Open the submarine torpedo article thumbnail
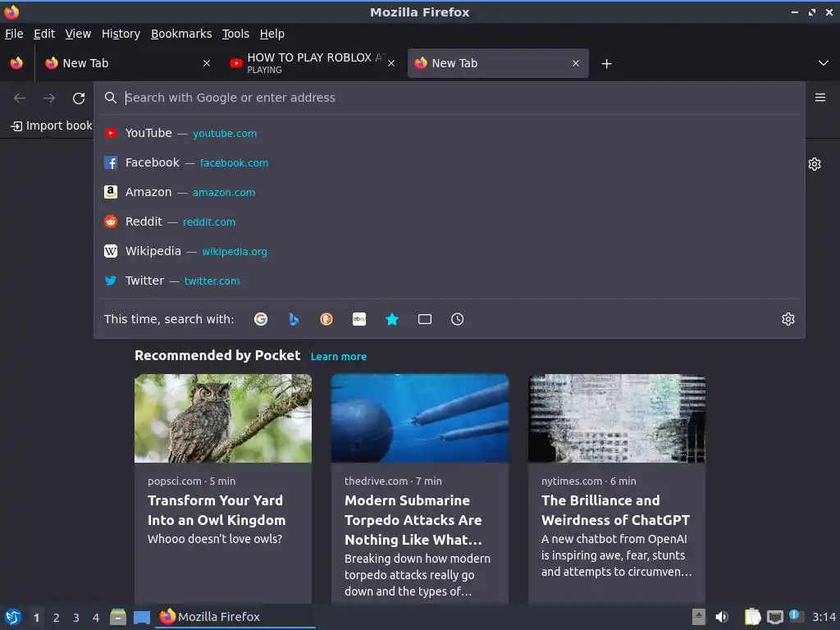 (x=420, y=418)
